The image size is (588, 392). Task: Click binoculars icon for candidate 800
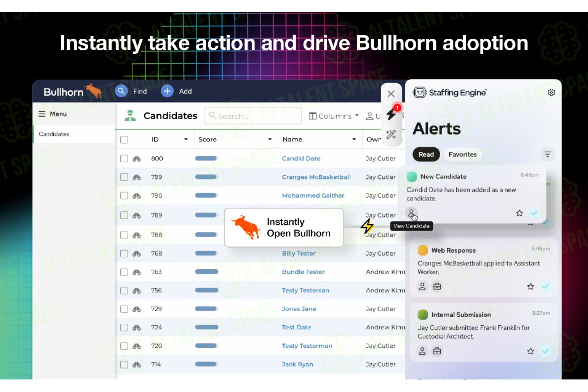click(x=136, y=159)
